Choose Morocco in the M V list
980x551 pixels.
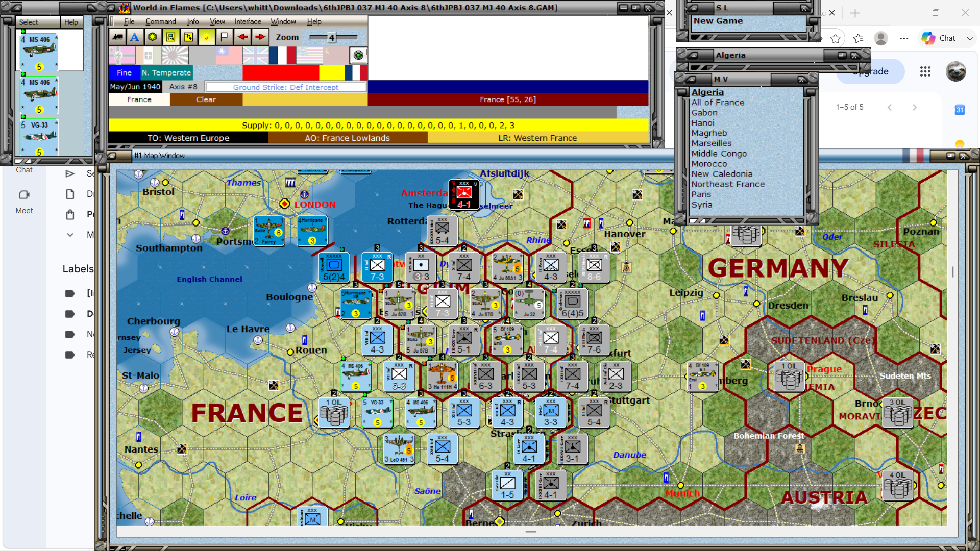(x=709, y=164)
